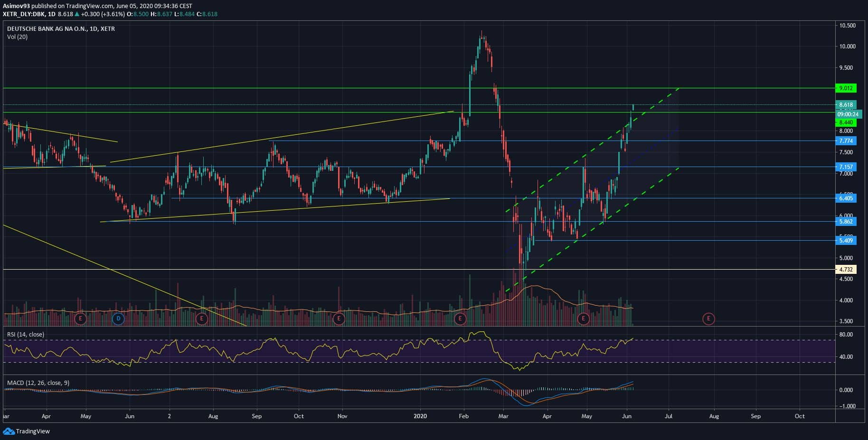This screenshot has height=440, width=868.
Task: Click the earnings marker just before August 2019
Action: pos(202,318)
